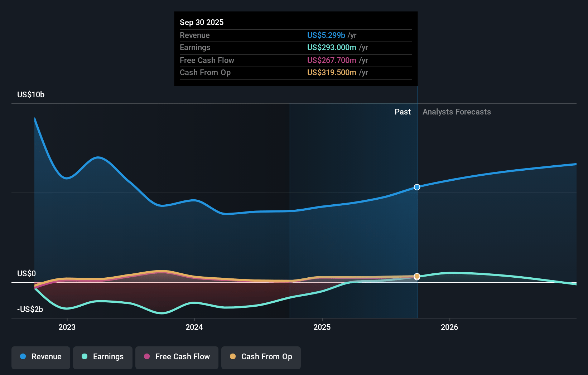Click the blue dot in Revenue legend
This screenshot has width=588, height=375.
click(x=23, y=357)
